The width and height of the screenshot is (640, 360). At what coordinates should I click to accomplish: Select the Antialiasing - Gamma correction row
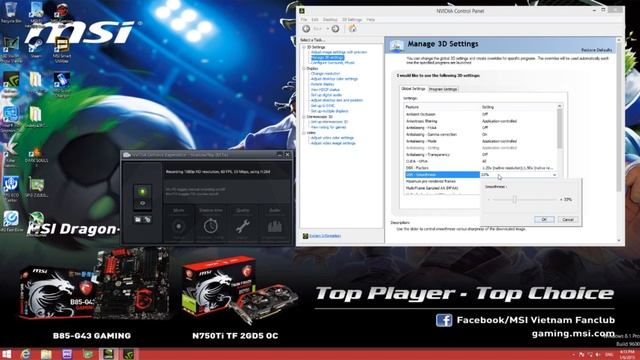[x=480, y=134]
